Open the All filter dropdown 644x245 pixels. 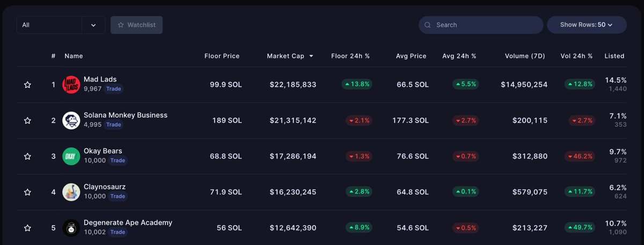point(61,25)
